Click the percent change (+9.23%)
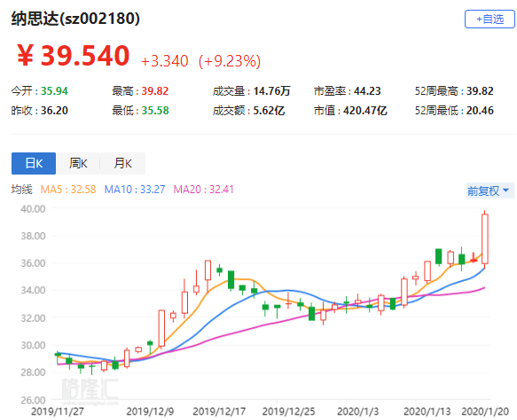This screenshot has height=420, width=517. click(x=230, y=61)
